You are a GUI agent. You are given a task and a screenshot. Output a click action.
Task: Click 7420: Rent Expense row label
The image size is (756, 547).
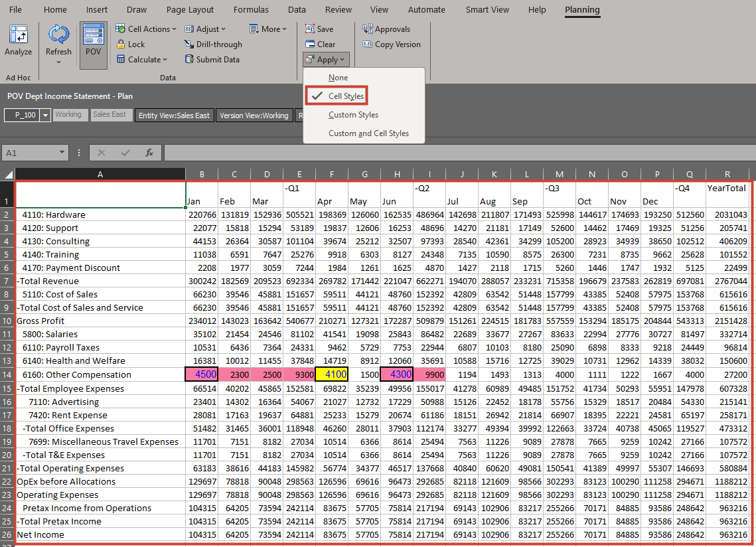coord(68,416)
